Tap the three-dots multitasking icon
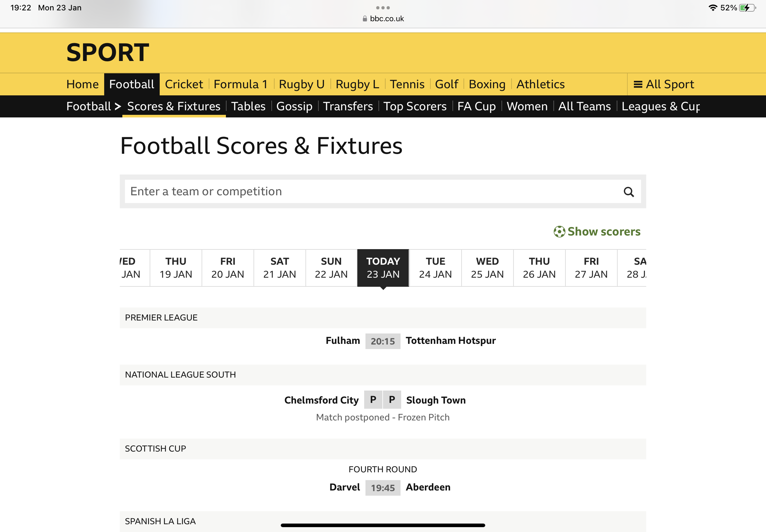Viewport: 766px width, 532px height. coord(383,8)
